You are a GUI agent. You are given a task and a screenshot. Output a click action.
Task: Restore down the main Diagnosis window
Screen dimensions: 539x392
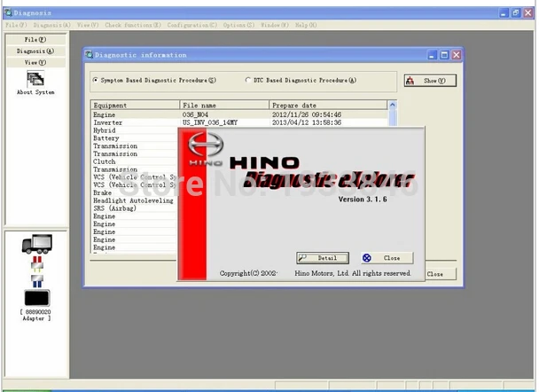click(516, 13)
